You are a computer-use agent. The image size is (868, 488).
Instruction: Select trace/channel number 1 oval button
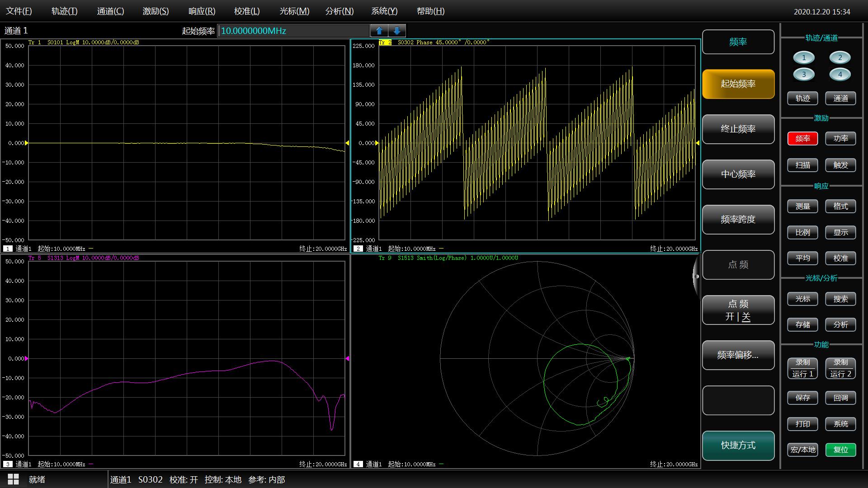(804, 57)
